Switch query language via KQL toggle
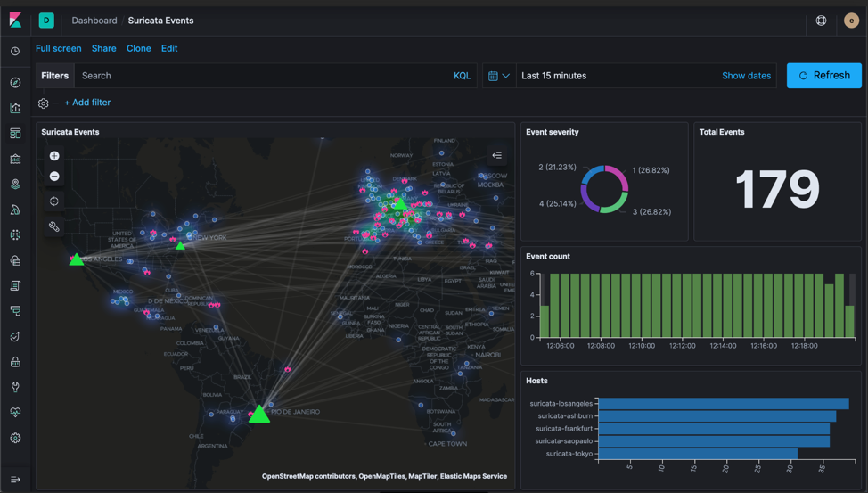 point(462,76)
